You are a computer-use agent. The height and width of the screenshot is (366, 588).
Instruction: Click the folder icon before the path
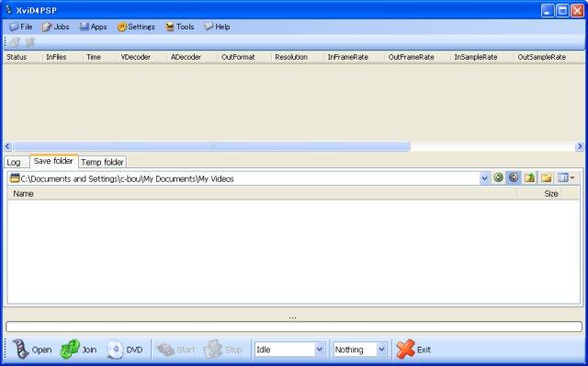coord(15,177)
